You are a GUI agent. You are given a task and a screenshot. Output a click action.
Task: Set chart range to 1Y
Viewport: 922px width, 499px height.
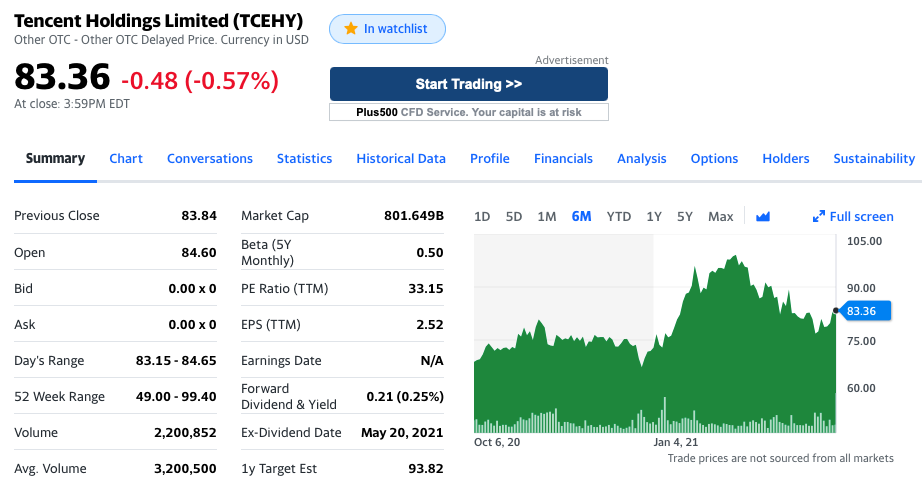coord(654,217)
